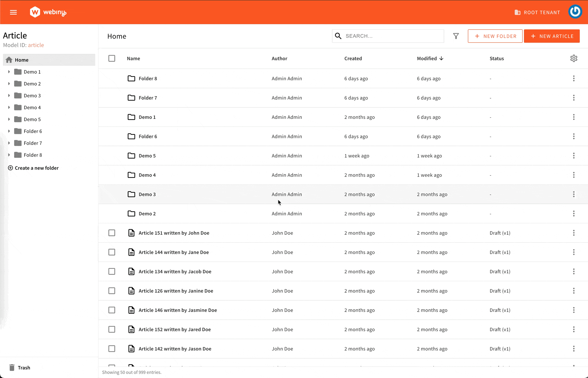Expand the Demo 1 folder tree
The image size is (588, 378).
(9, 71)
